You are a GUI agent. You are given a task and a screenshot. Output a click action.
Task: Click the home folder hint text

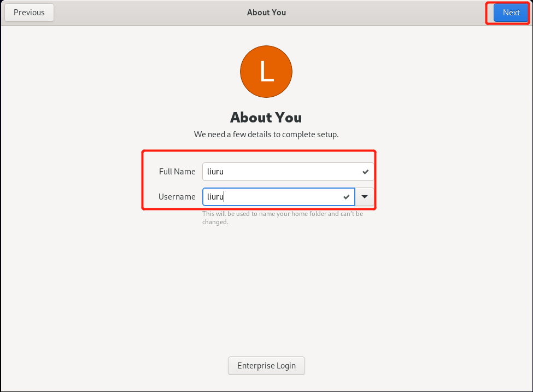coord(283,218)
